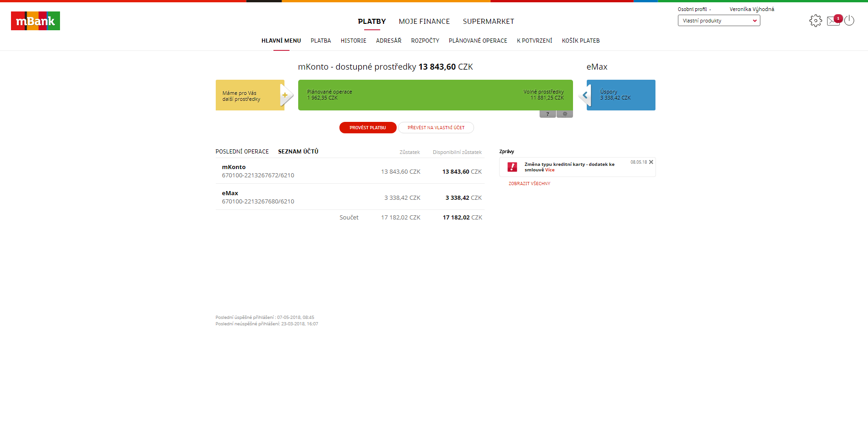The width and height of the screenshot is (868, 433).
Task: Click the user name Veronika Výhodná
Action: pos(752,9)
